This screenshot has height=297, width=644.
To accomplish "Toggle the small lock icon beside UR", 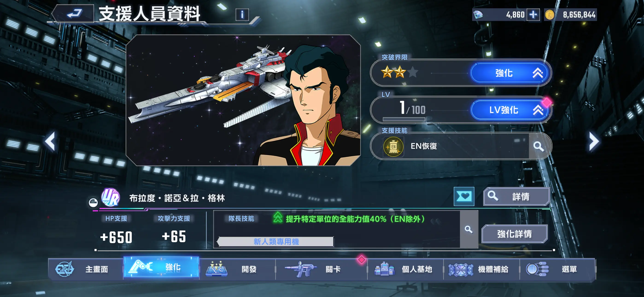I will tap(93, 202).
